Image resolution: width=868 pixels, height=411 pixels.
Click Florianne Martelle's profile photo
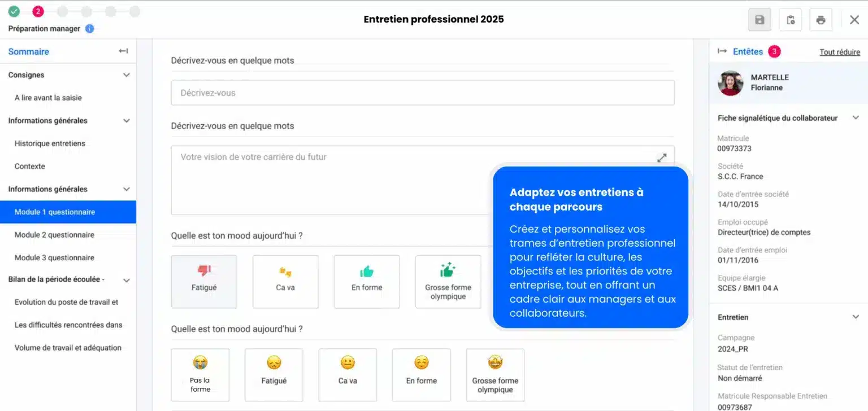tap(730, 83)
